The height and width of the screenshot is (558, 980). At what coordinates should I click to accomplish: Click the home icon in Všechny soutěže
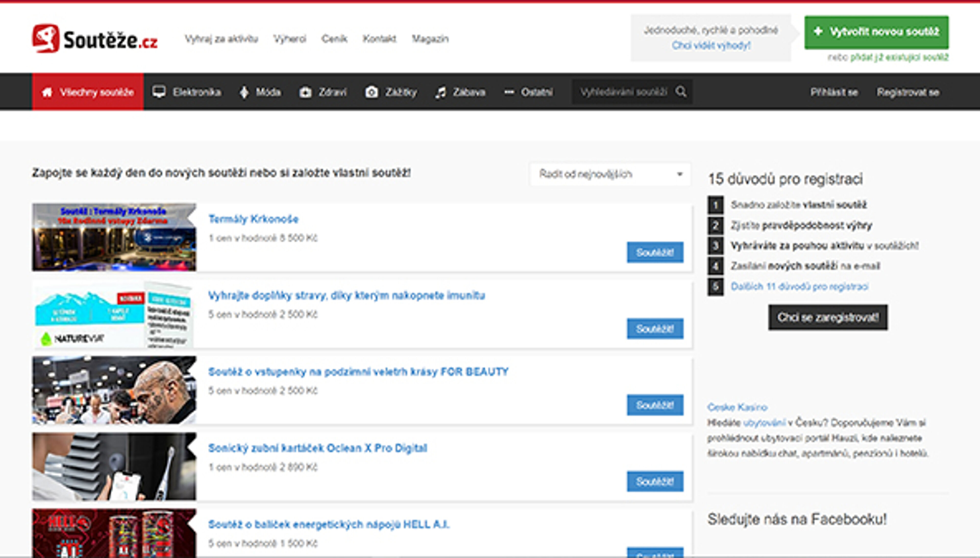click(x=47, y=92)
